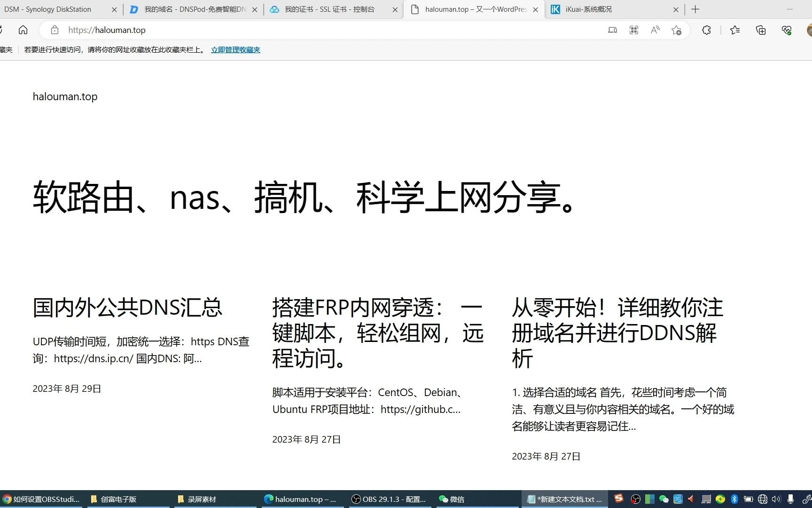Click the battery power tray icon
The width and height of the screenshot is (812, 508).
point(748,499)
